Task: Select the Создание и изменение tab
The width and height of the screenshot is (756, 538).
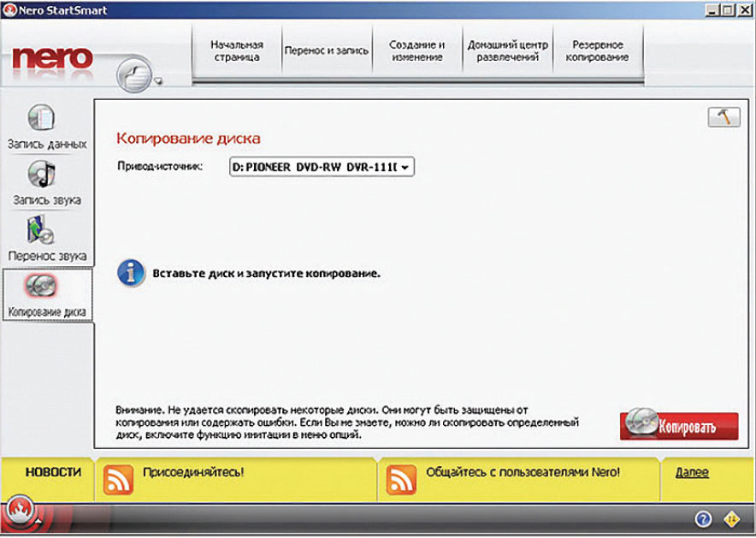Action: point(416,50)
